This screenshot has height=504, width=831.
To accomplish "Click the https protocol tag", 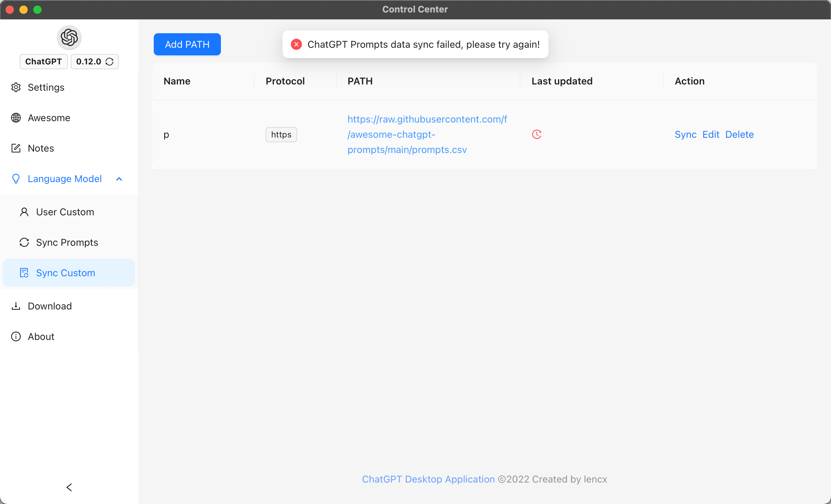I will coord(281,135).
